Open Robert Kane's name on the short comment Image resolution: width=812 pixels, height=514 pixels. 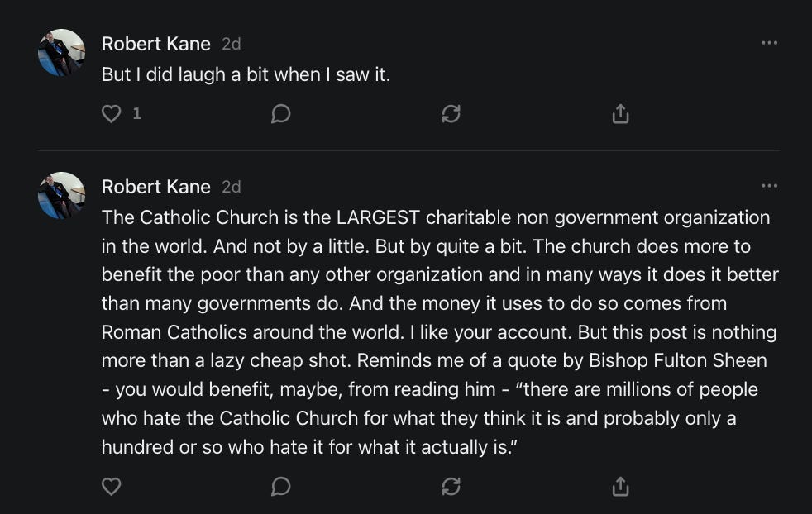(x=155, y=44)
